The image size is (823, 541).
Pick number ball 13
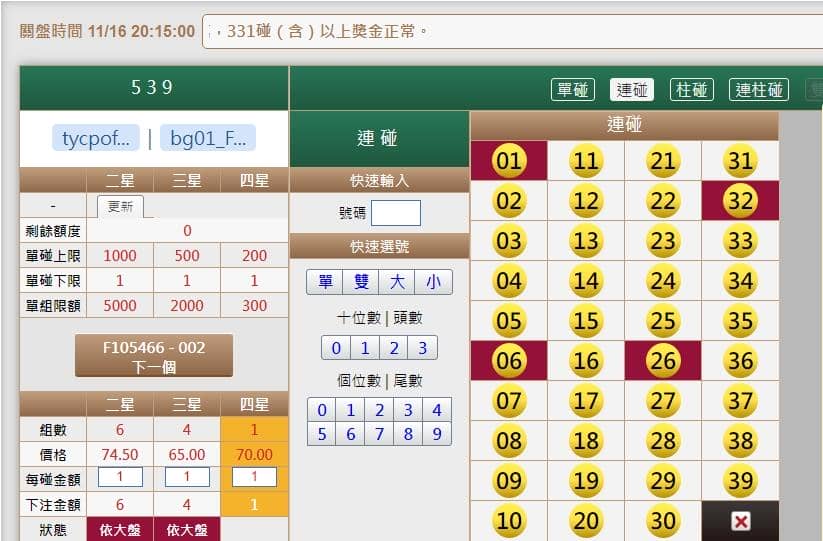point(586,241)
